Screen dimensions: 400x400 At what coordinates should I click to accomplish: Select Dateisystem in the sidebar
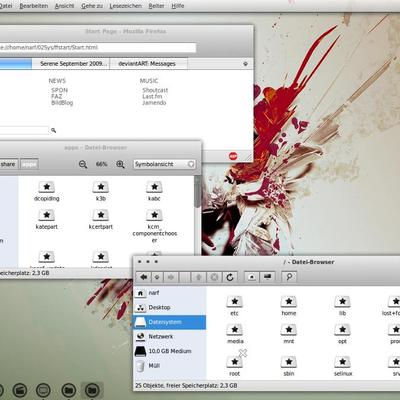pyautogui.click(x=170, y=322)
